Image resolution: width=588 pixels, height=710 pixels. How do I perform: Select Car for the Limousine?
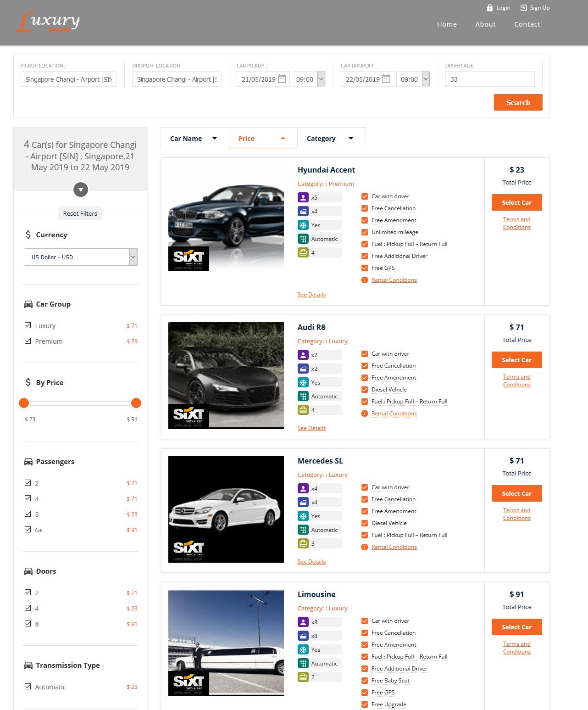(516, 627)
